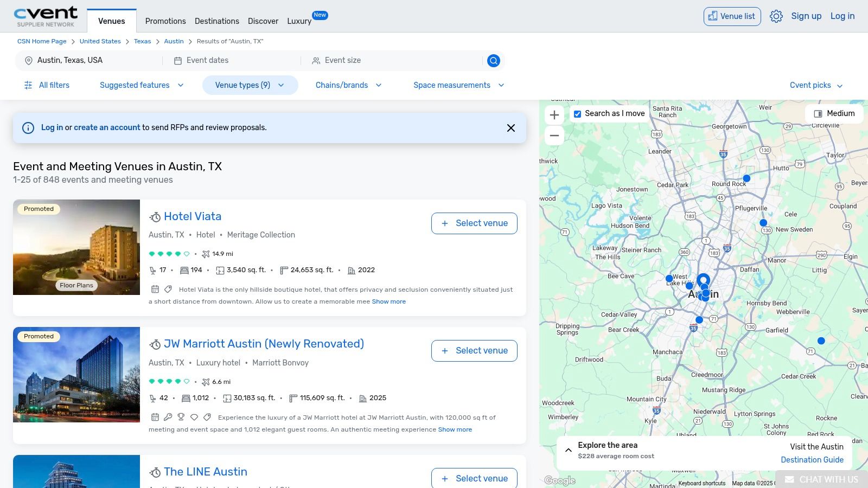Select venue for The LINE Austin

(474, 478)
